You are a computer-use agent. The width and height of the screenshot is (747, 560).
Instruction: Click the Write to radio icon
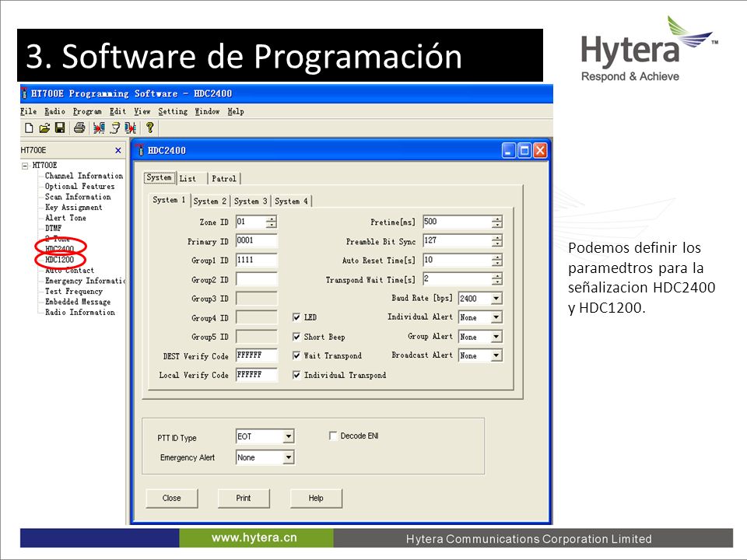point(130,128)
